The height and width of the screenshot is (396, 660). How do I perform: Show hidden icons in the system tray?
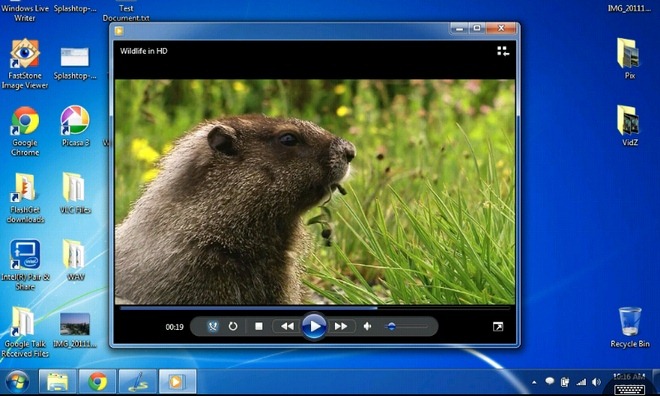[x=534, y=383]
